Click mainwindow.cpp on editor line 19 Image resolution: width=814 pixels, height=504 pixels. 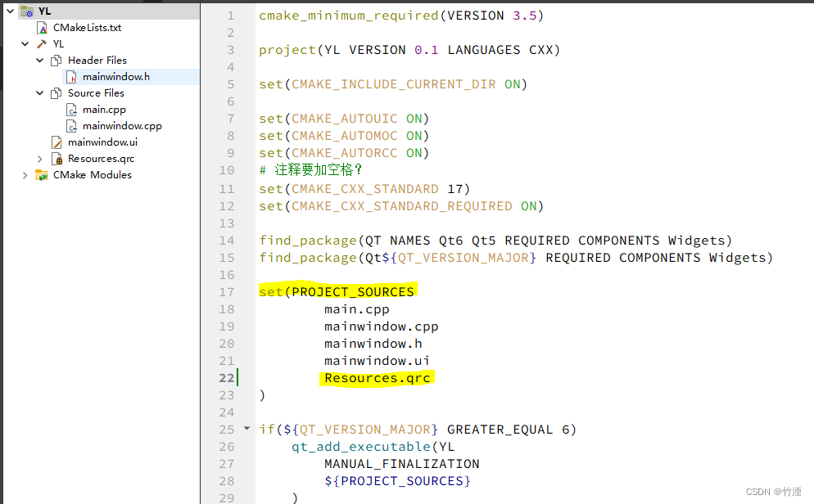coord(382,326)
